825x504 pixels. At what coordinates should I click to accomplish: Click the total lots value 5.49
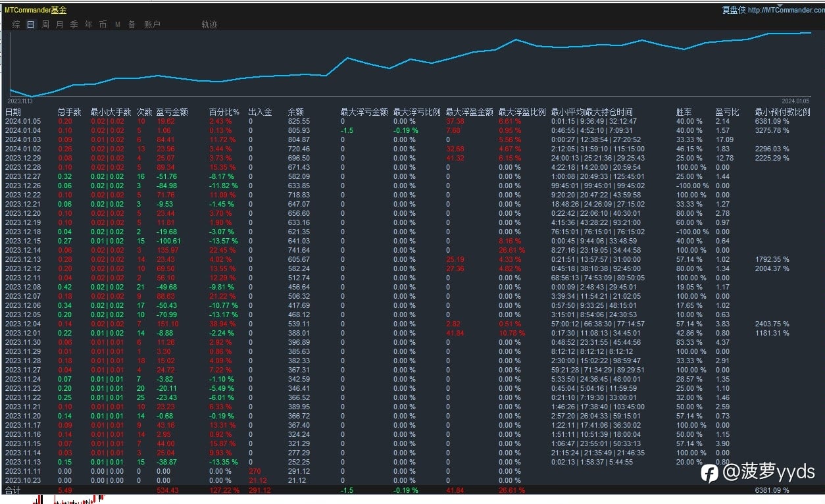(64, 490)
